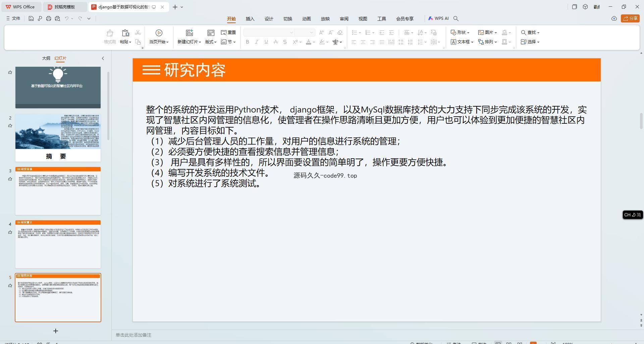The width and height of the screenshot is (644, 344).
Task: Click the notes field 单击此处添加备注
Action: pos(133,335)
